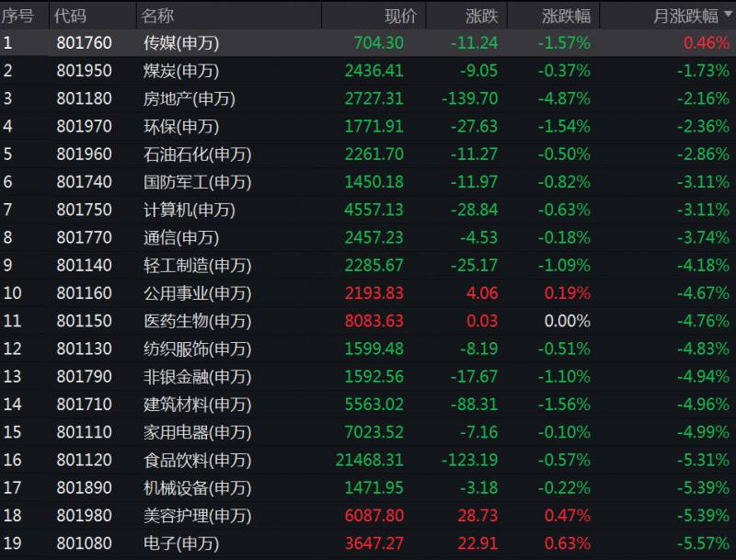The height and width of the screenshot is (560, 736).
Task: Select the 传媒(申万) row
Action: (368, 42)
